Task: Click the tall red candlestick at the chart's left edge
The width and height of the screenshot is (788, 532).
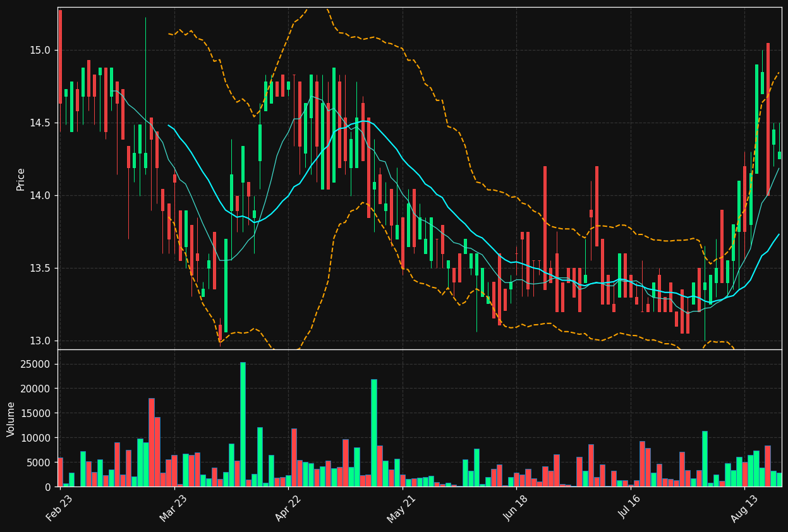Action: click(60, 56)
